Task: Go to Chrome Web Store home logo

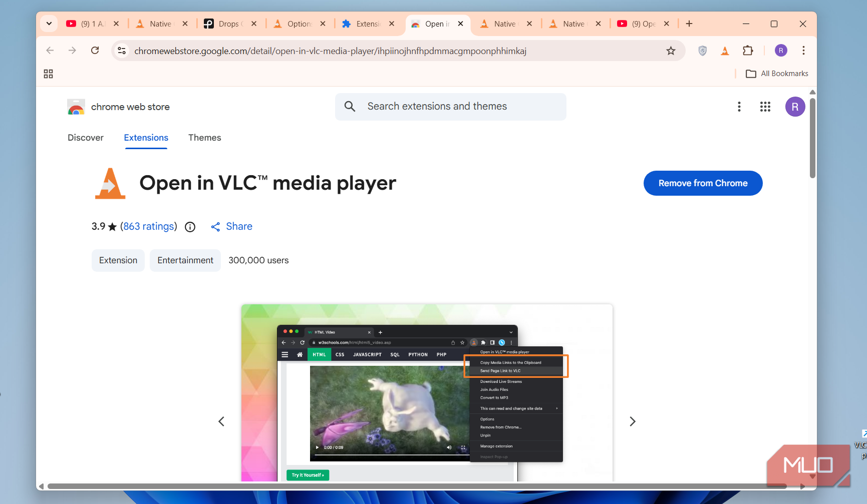Action: 119,107
